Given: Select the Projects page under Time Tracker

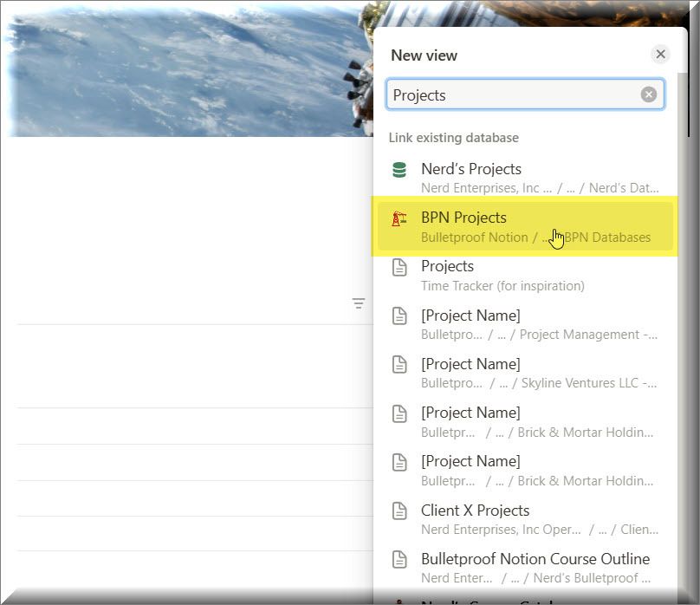Looking at the screenshot, I should click(x=525, y=276).
